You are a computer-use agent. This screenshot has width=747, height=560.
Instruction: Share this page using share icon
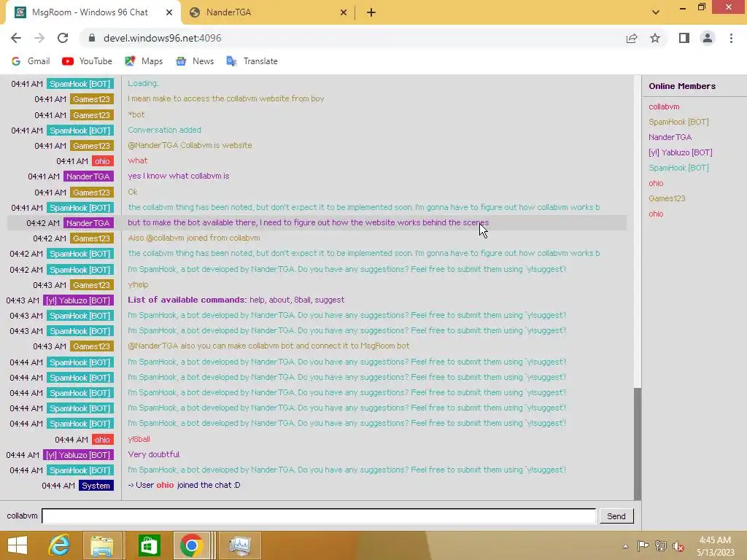click(632, 38)
